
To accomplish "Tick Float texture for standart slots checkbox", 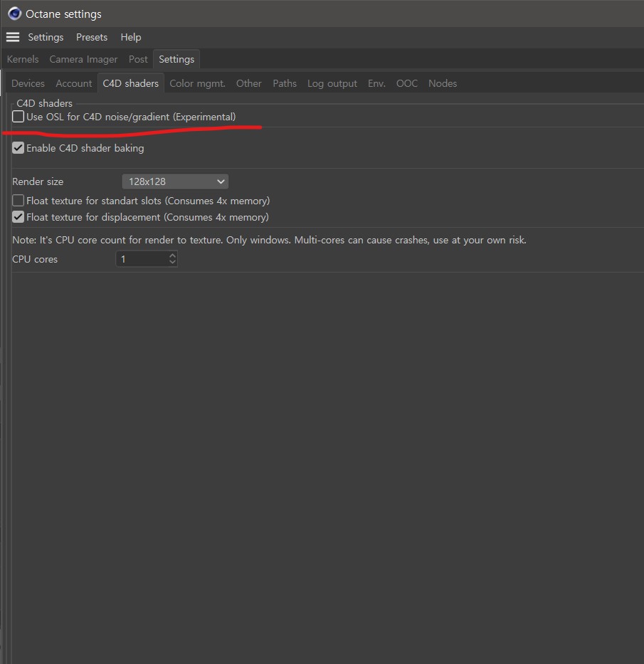I will click(19, 200).
